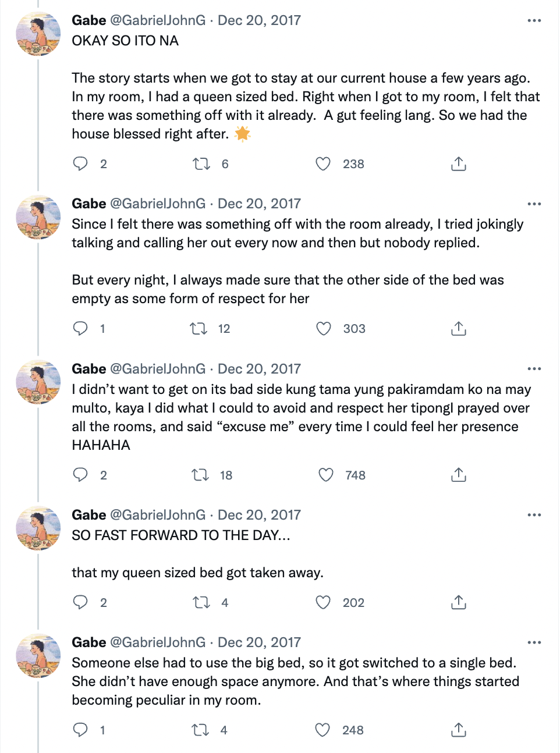The height and width of the screenshot is (753, 560).
Task: Open more options on the first tweet
Action: (x=534, y=20)
